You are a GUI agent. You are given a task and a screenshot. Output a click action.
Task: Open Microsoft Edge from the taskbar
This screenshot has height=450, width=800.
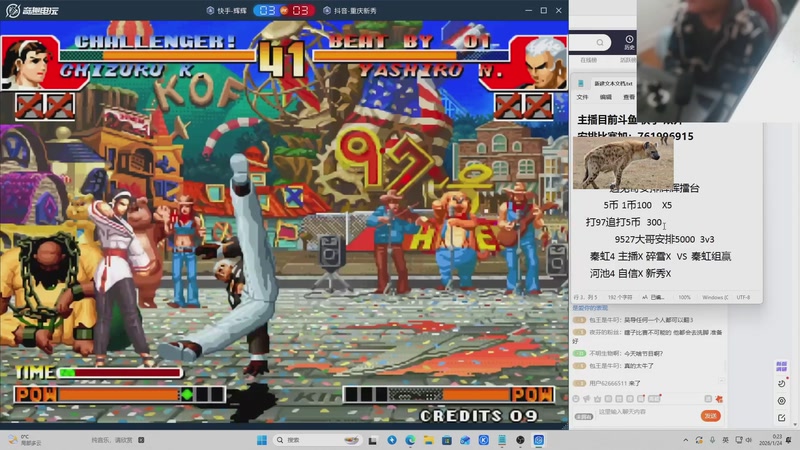click(410, 440)
